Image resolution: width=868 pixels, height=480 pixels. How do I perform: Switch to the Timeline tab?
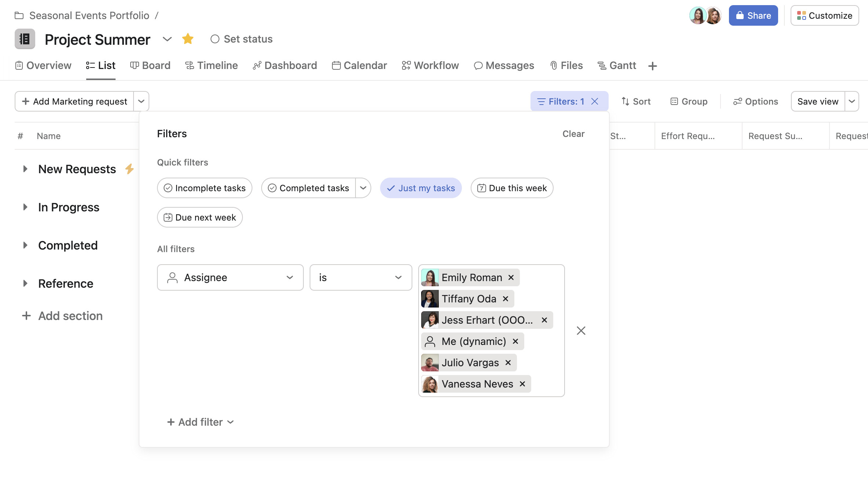tap(211, 65)
